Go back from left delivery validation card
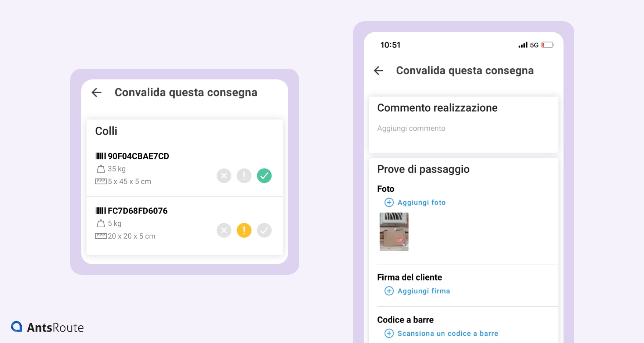The image size is (644, 343). 96,93
